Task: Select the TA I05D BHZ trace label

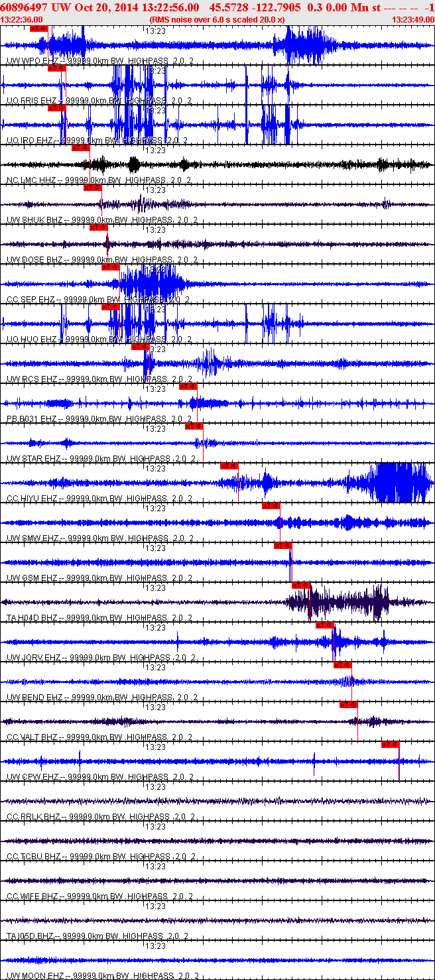Action: pos(97,936)
